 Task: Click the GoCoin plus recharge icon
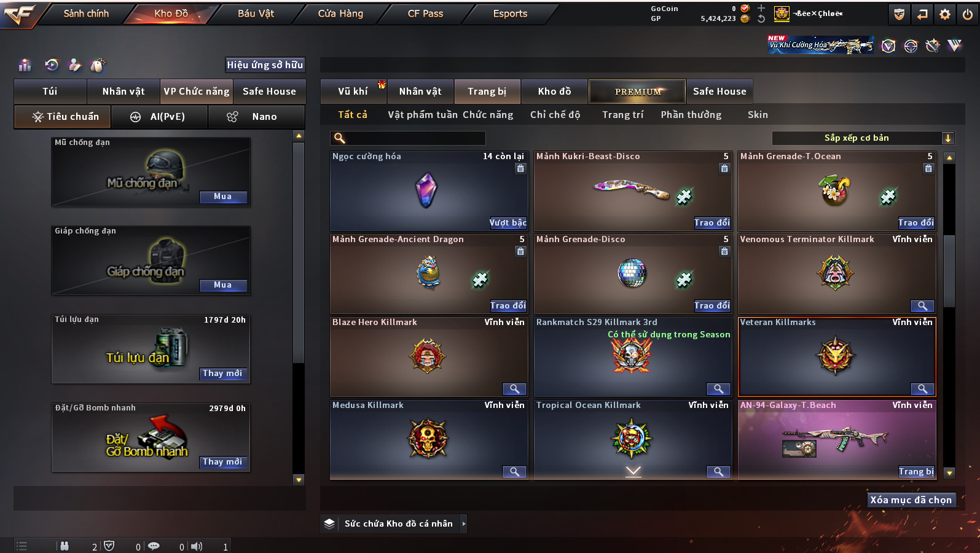(761, 8)
